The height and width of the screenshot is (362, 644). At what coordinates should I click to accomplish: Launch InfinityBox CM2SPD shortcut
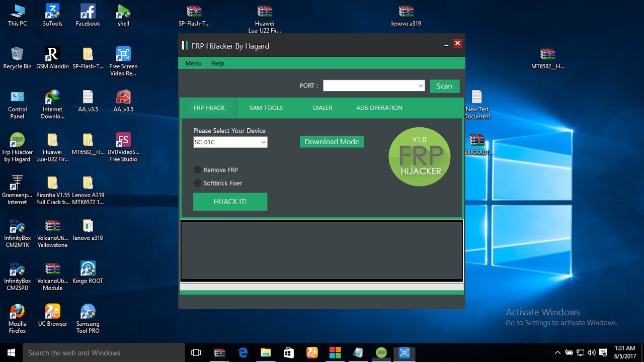[17, 276]
